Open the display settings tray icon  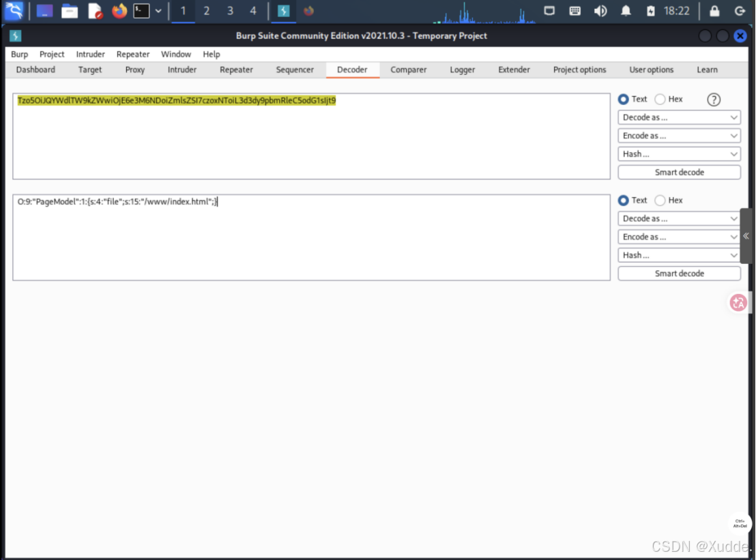point(549,11)
